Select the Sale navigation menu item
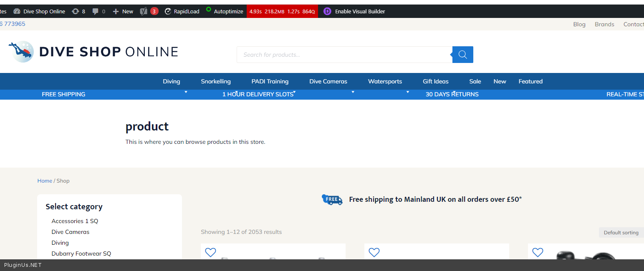The image size is (644, 271). coord(475,81)
